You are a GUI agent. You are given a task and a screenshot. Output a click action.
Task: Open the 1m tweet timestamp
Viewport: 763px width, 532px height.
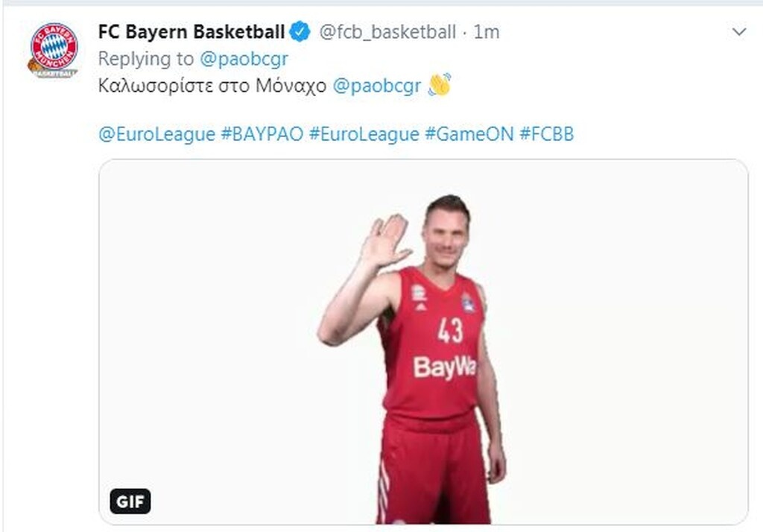coord(487,32)
